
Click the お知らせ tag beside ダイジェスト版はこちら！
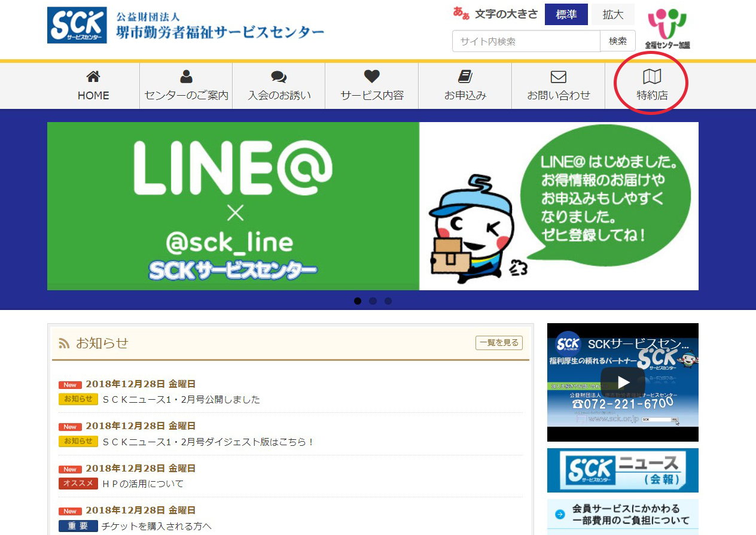tap(78, 441)
